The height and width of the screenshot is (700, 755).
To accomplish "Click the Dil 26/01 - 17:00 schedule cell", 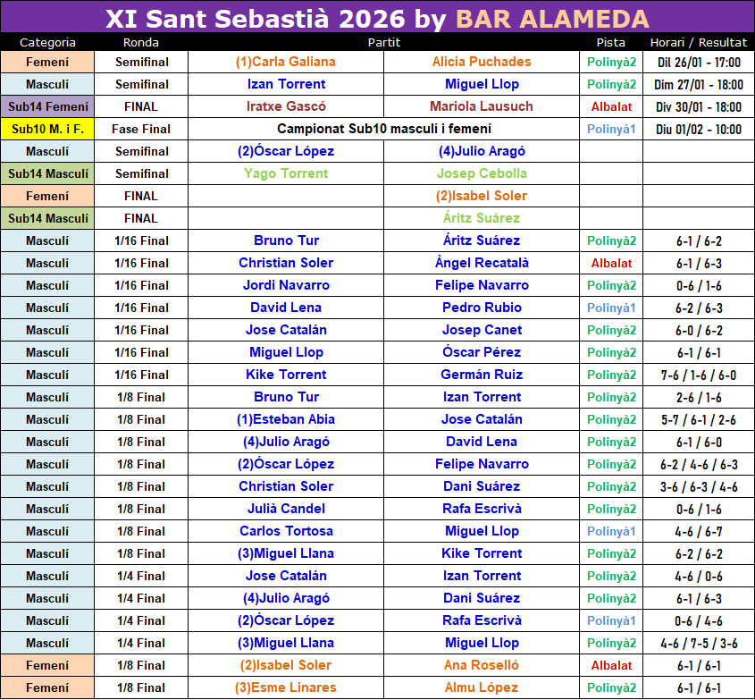I will (699, 62).
